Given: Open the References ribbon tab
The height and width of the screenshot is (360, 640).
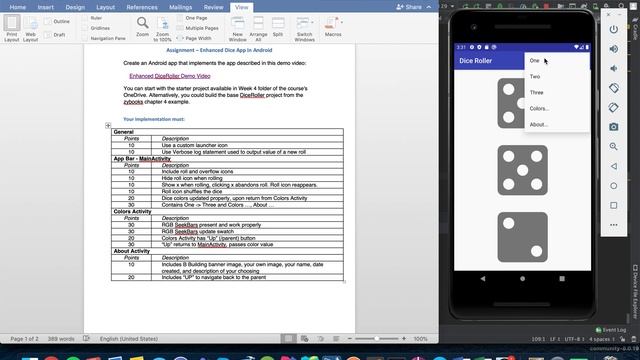Looking at the screenshot, I should point(142,7).
